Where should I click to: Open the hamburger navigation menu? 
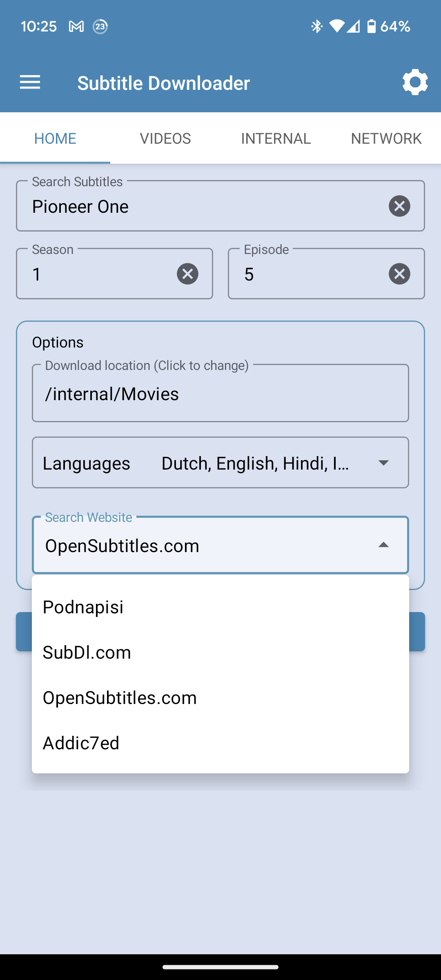coord(30,82)
